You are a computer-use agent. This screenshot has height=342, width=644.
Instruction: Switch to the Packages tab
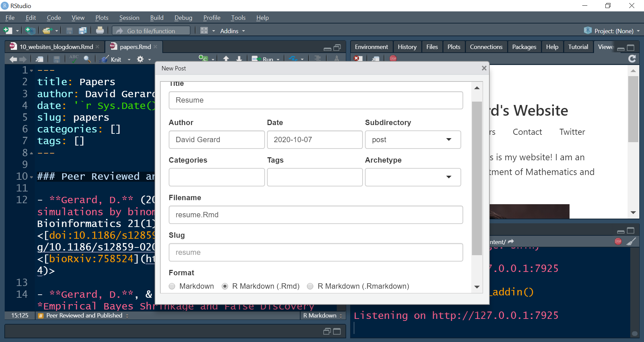coord(524,47)
